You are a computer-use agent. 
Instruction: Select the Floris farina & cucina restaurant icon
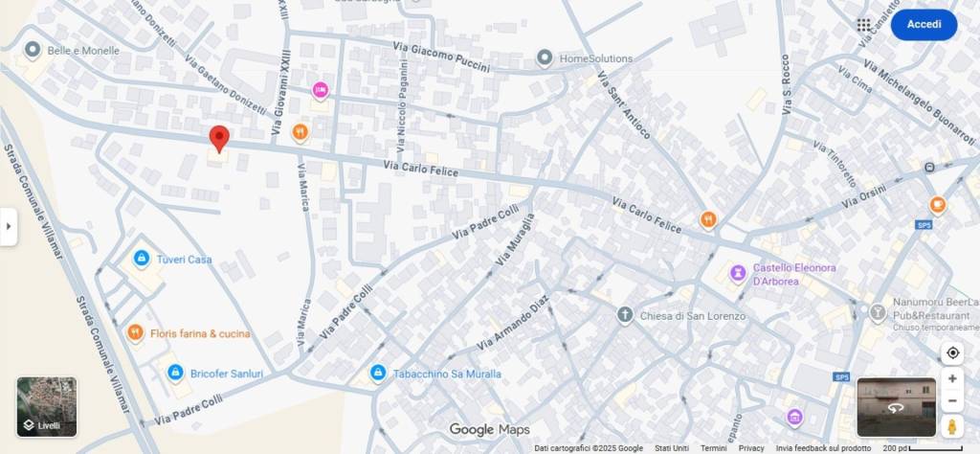point(136,332)
